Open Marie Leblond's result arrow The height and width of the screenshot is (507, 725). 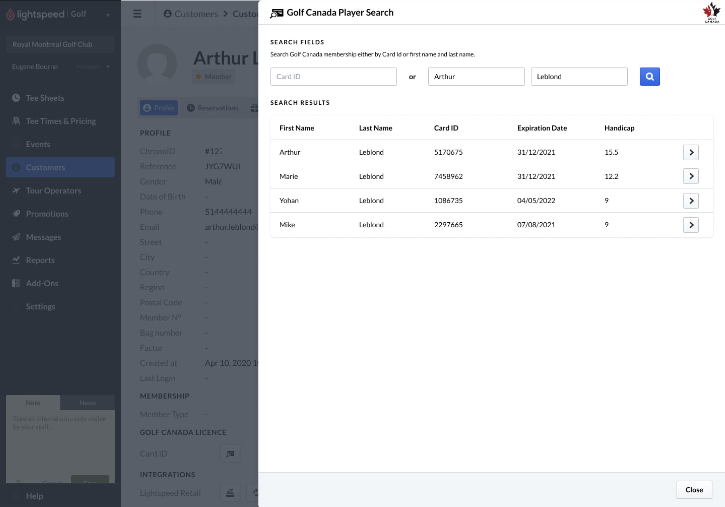coord(690,176)
